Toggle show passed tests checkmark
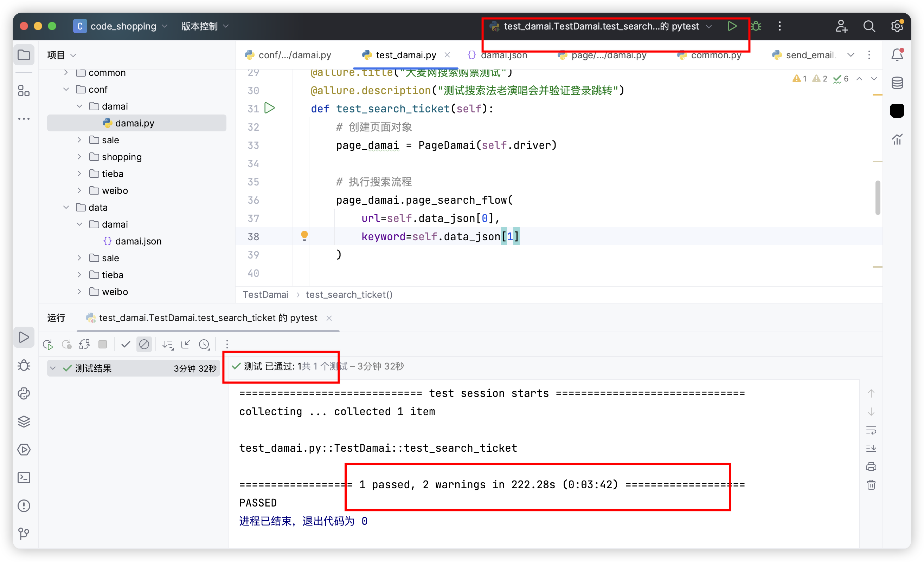 click(x=126, y=344)
